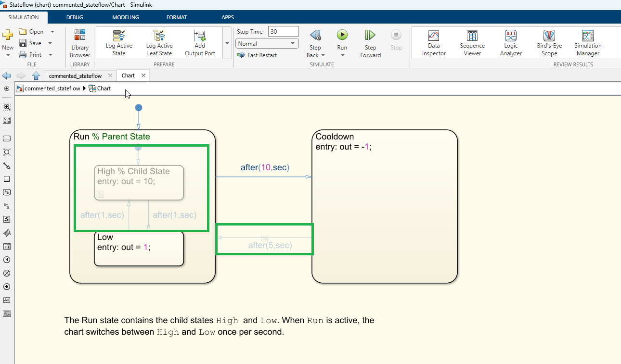The height and width of the screenshot is (364, 621).
Task: Switch to the FORMAT ribbon tab
Action: [177, 17]
